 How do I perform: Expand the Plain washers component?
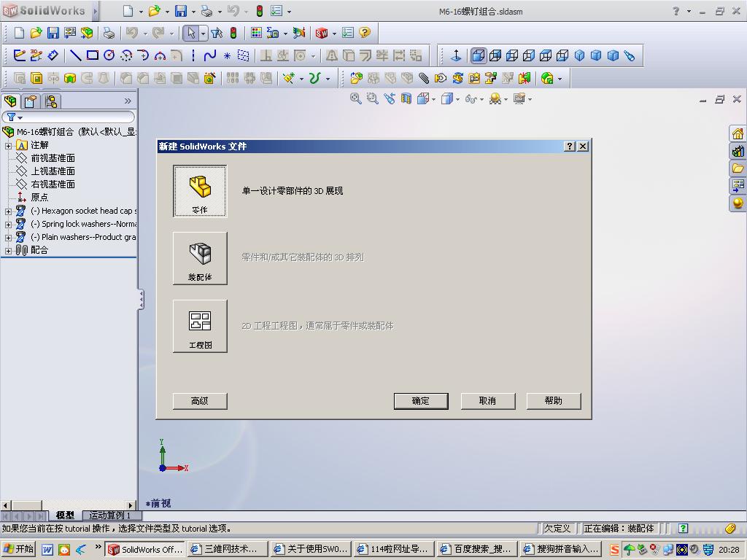click(8, 238)
